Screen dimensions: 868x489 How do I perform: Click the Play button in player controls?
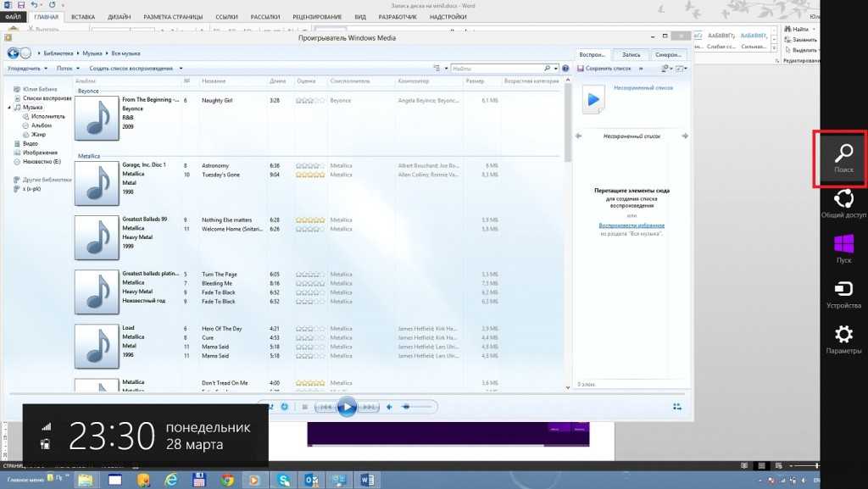point(347,407)
